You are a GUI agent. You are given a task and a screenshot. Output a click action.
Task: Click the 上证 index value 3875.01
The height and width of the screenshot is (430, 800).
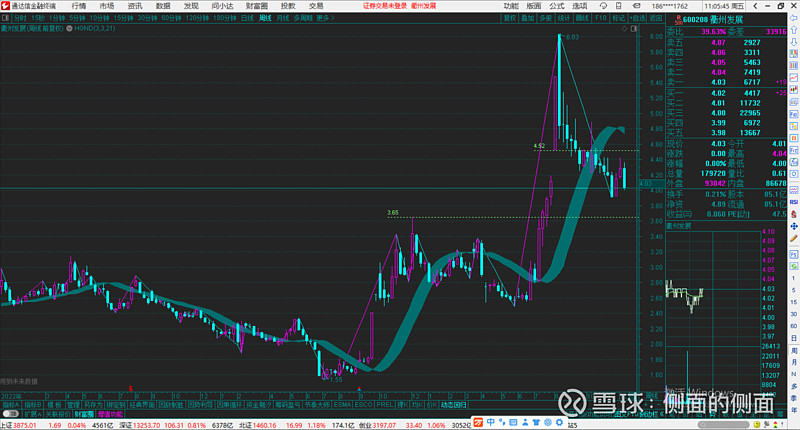click(x=24, y=425)
